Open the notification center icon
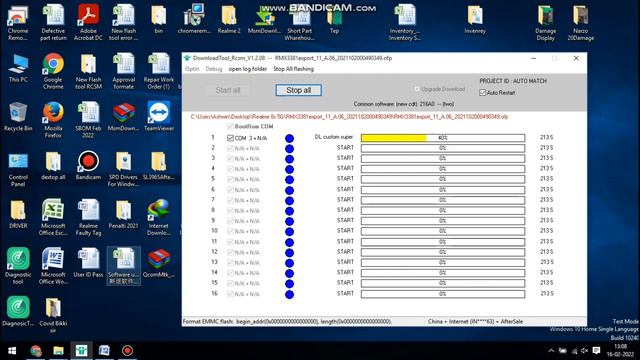The width and height of the screenshot is (640, 360). coord(596,351)
